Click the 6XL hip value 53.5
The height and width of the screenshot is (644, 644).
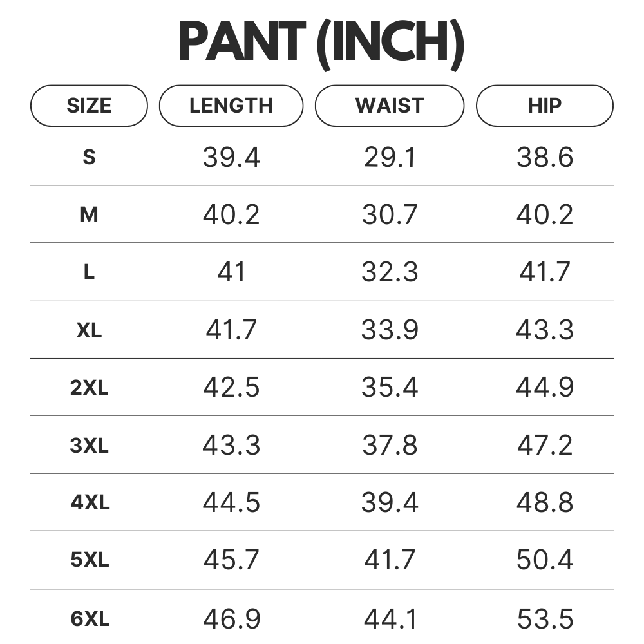545,620
